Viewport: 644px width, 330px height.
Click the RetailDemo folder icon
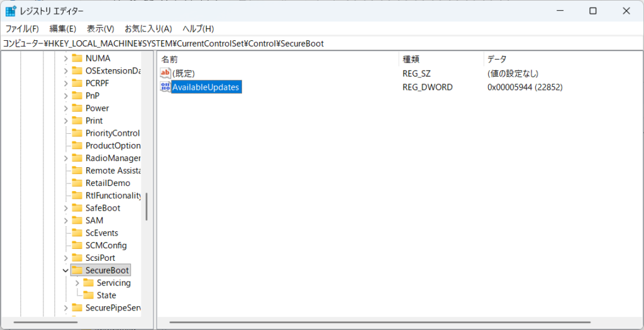(77, 183)
